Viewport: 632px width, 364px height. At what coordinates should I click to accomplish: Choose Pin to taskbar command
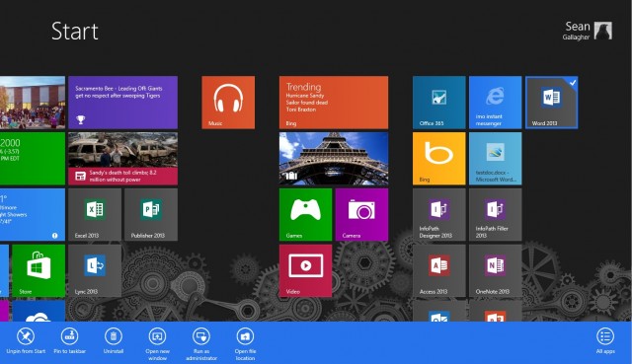[x=70, y=341]
